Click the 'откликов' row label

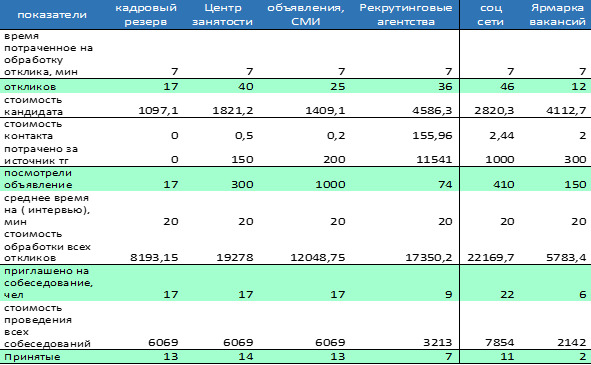[x=30, y=87]
